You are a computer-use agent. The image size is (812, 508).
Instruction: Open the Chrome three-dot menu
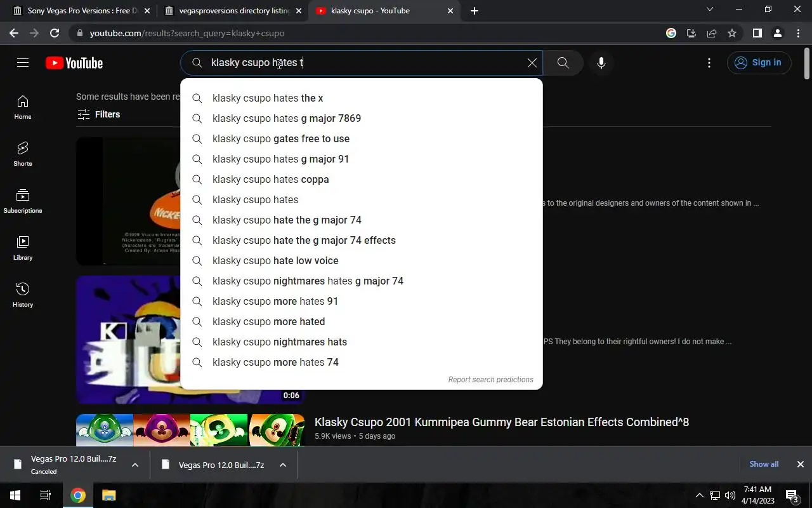pyautogui.click(x=798, y=33)
